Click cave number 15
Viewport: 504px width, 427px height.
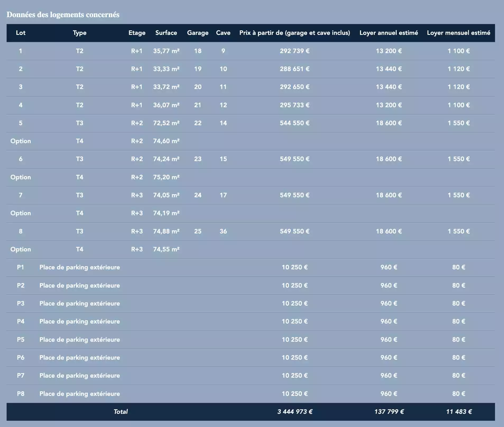223,159
